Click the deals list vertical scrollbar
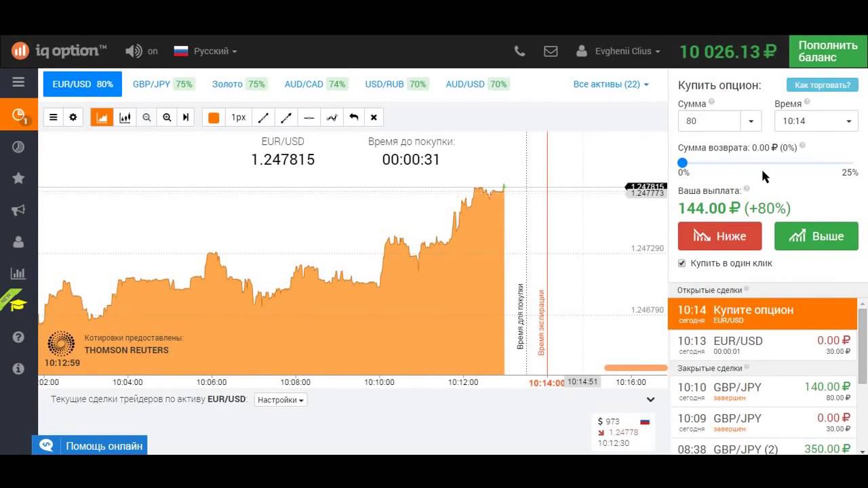The height and width of the screenshot is (488, 868). coord(863,346)
